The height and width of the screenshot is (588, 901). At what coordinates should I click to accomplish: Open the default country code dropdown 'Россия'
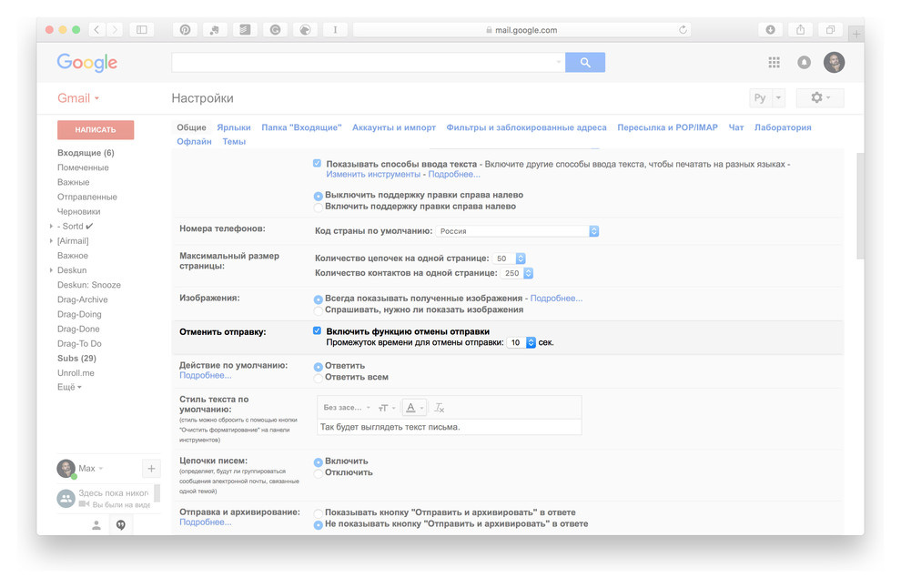point(517,231)
